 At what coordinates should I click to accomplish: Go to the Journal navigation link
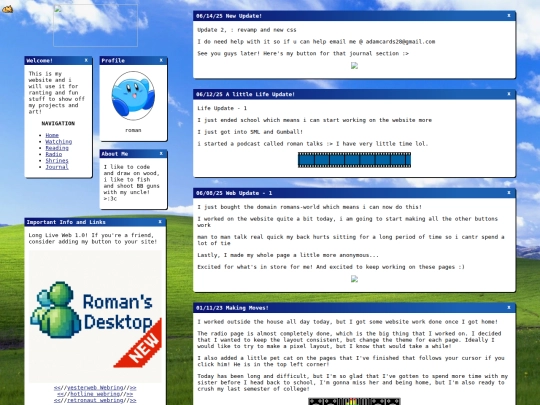[57, 167]
